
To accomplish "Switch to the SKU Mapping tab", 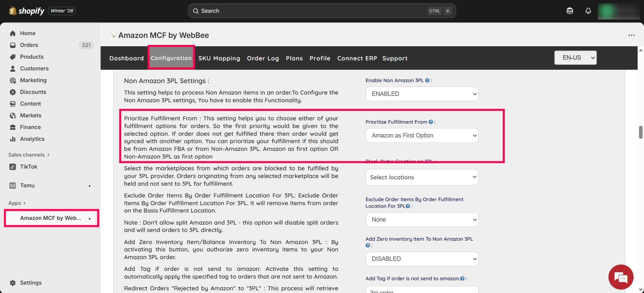I will coord(219,58).
